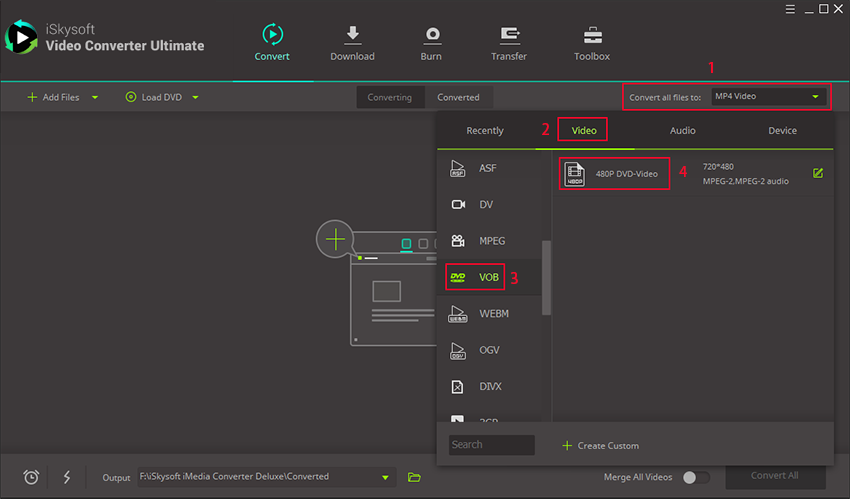The width and height of the screenshot is (850, 499).
Task: Click the MPEG-2,MPEG-2 audio codec text
Action: (745, 181)
